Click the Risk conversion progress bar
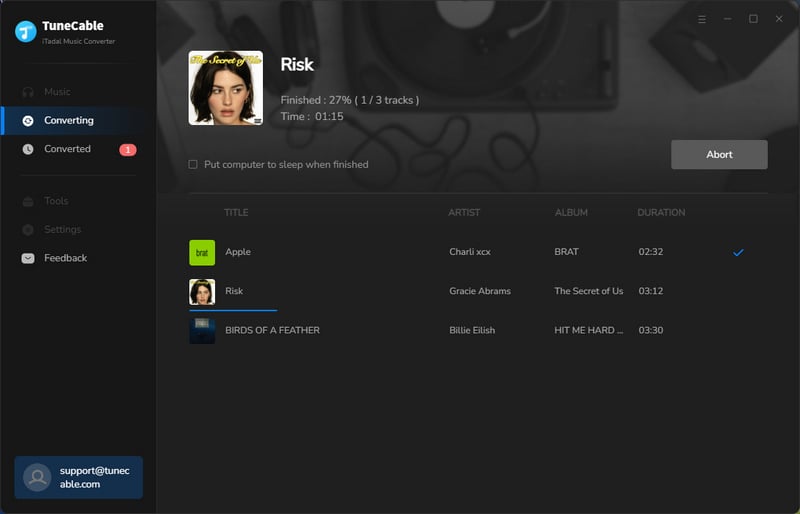The image size is (800, 514). [x=233, y=310]
